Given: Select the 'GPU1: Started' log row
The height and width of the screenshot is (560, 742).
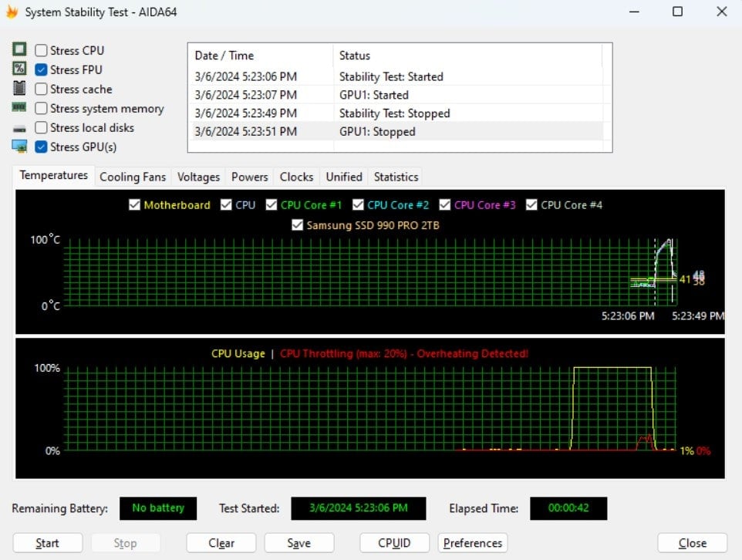Looking at the screenshot, I should pyautogui.click(x=396, y=95).
